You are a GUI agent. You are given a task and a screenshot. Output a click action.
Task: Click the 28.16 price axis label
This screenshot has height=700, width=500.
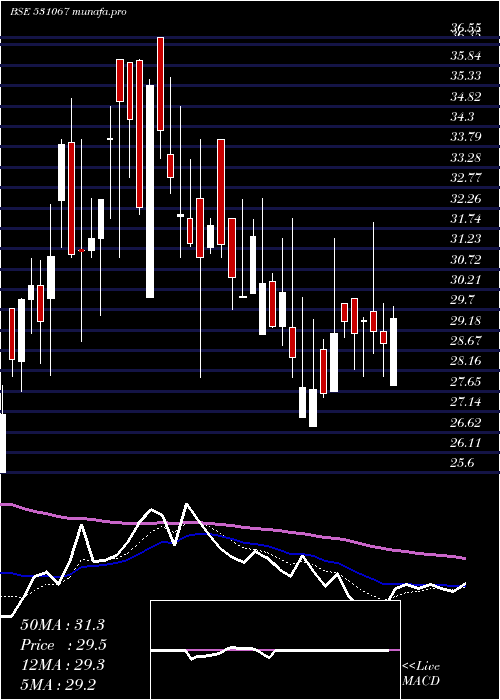click(x=466, y=361)
